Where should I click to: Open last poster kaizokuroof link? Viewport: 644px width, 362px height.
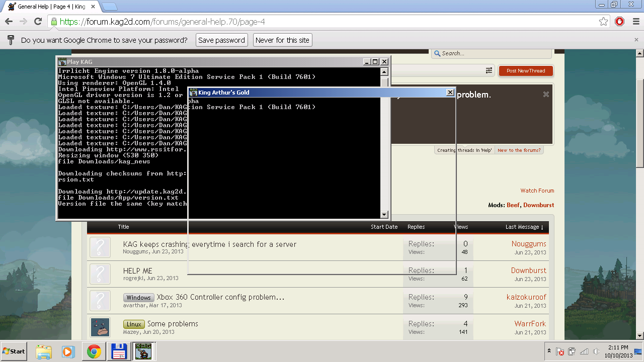pyautogui.click(x=526, y=297)
